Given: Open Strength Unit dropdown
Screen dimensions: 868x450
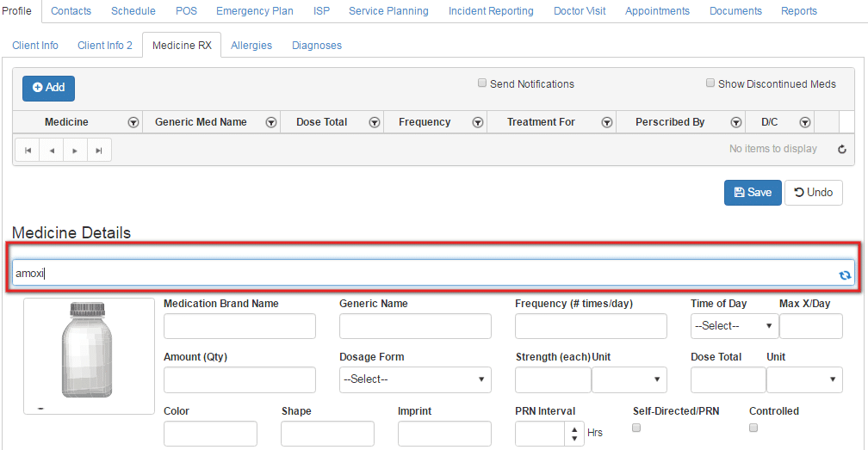Looking at the screenshot, I should 629,379.
